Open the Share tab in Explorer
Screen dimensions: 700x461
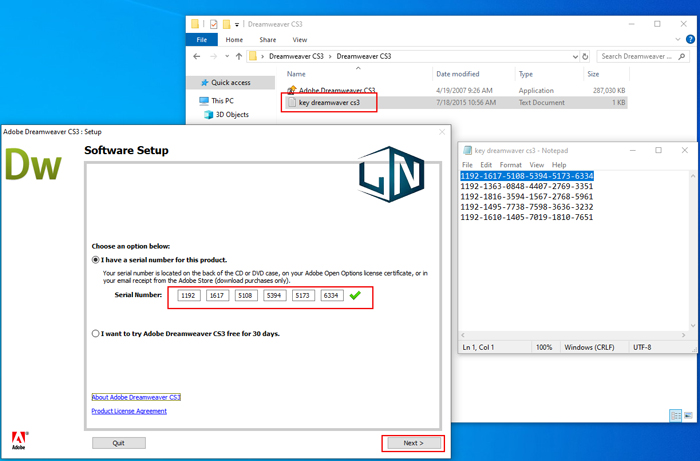tap(268, 40)
